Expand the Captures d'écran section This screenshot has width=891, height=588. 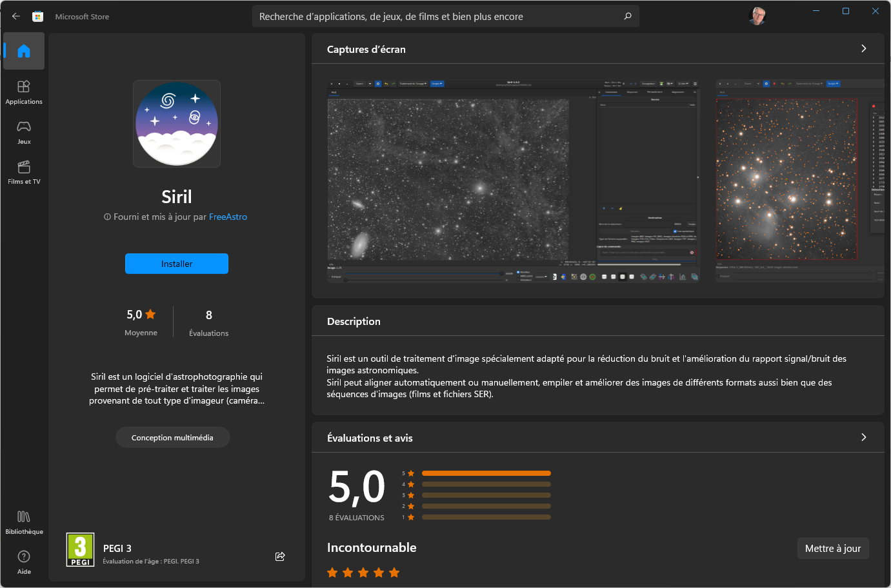pyautogui.click(x=864, y=48)
